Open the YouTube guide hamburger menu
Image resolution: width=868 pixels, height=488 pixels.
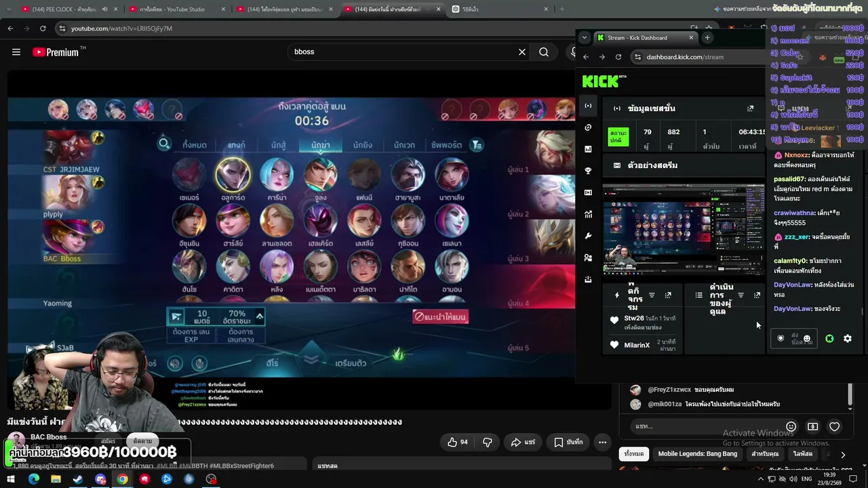coord(16,52)
